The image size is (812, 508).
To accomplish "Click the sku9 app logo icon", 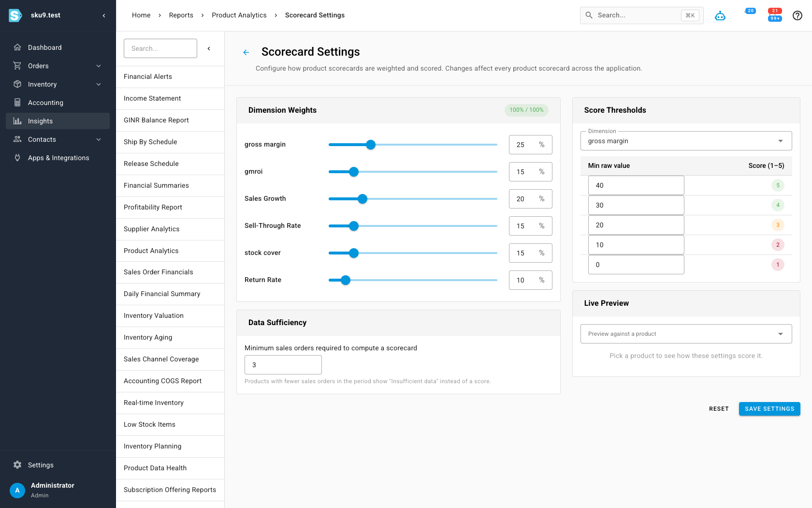I will pyautogui.click(x=15, y=15).
